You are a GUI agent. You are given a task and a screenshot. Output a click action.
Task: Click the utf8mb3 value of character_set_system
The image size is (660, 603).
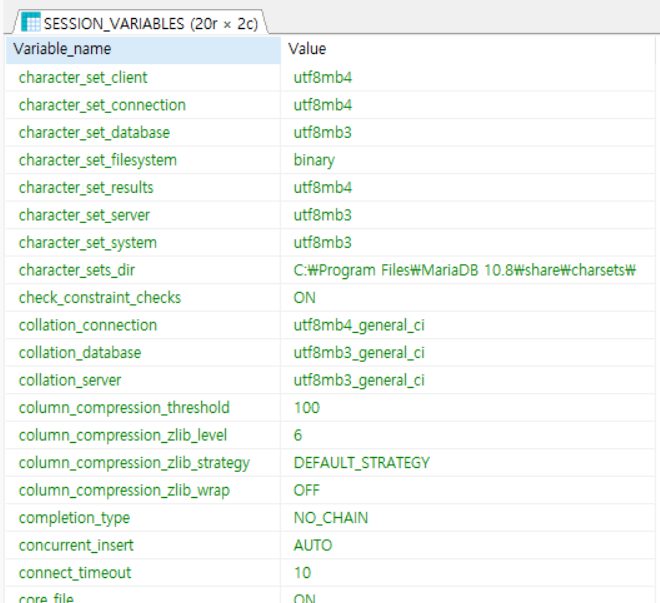coord(468,243)
